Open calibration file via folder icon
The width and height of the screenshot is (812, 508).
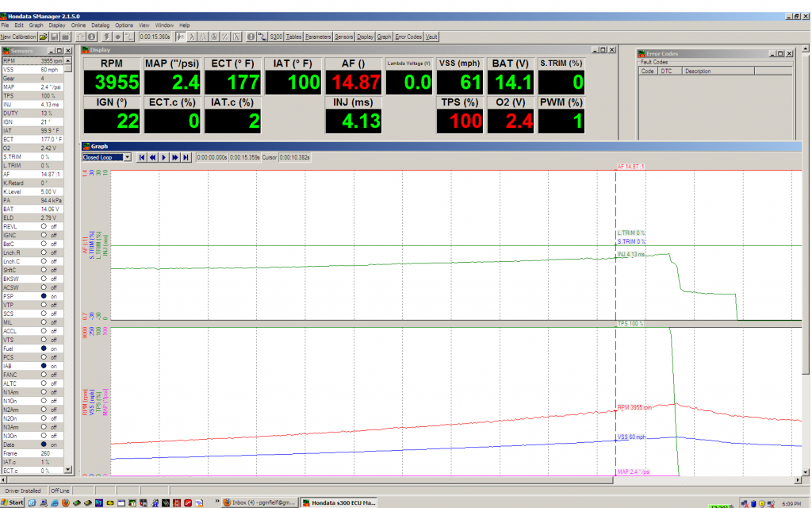coord(44,37)
